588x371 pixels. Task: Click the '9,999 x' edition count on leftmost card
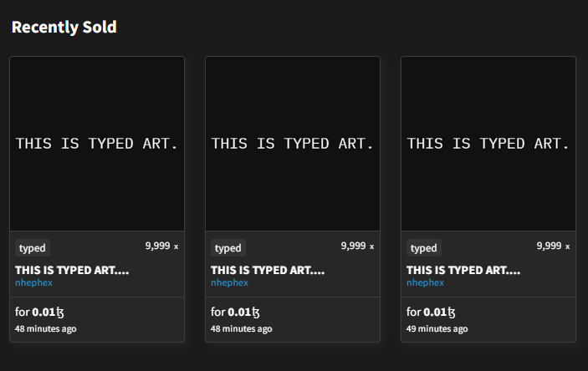click(161, 246)
